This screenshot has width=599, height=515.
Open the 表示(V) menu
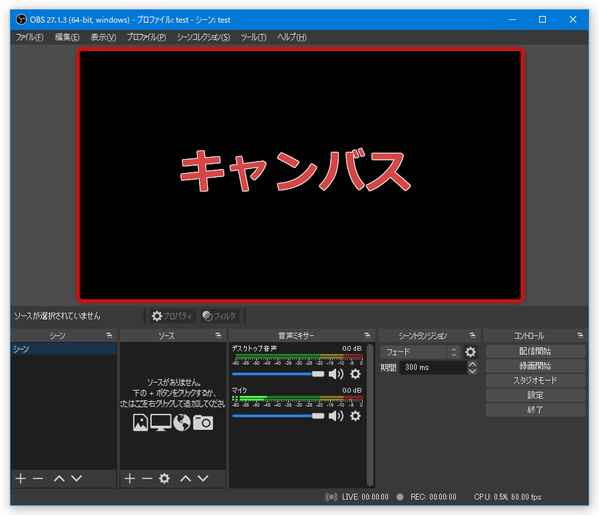pyautogui.click(x=103, y=37)
